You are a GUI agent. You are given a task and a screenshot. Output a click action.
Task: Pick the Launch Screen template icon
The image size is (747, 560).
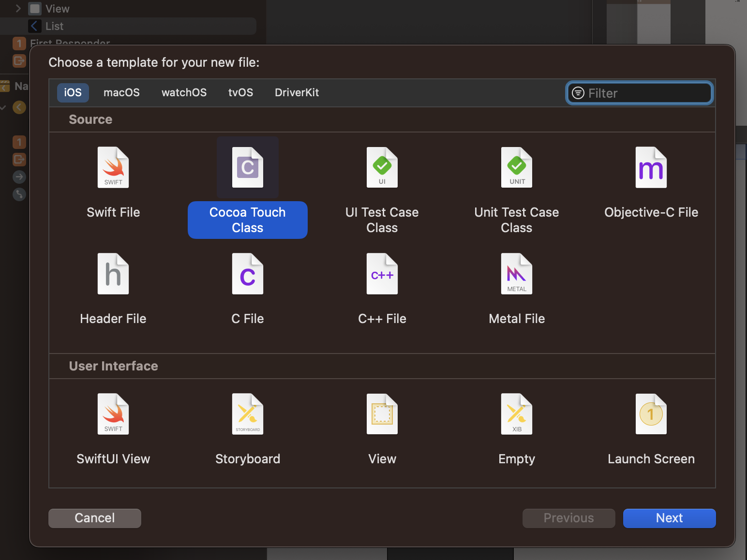651,414
